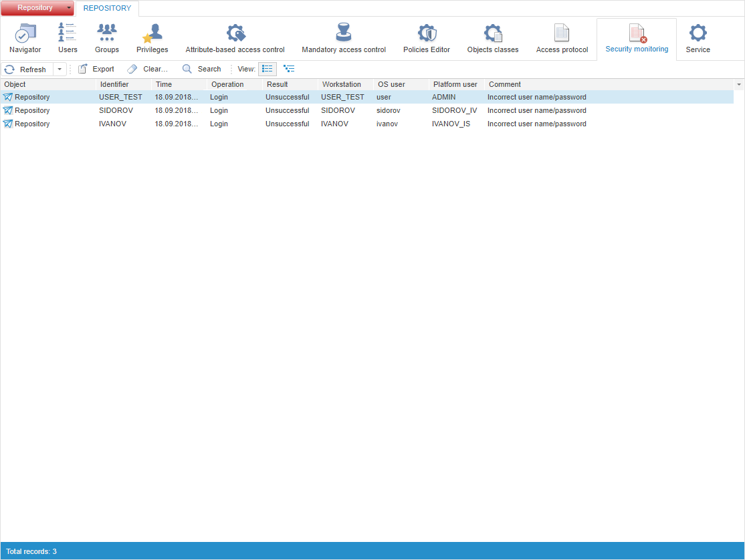Open Mandatory access control

(344, 39)
